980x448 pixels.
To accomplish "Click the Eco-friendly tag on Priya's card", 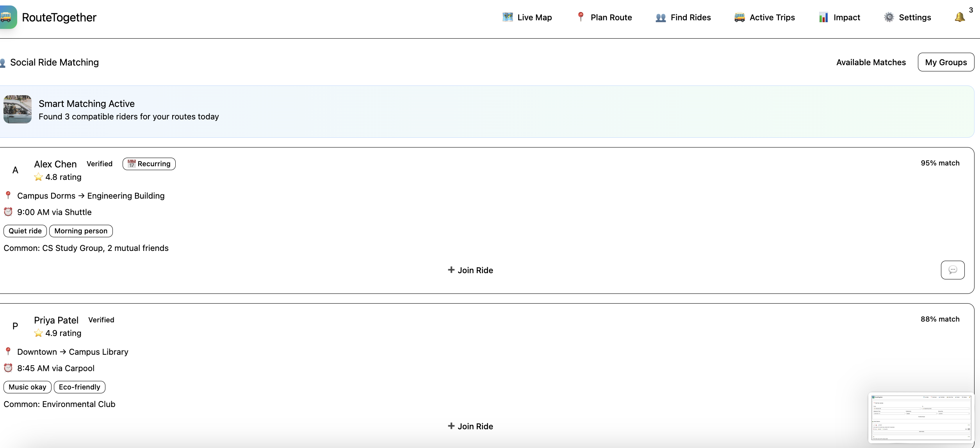I will pyautogui.click(x=79, y=387).
